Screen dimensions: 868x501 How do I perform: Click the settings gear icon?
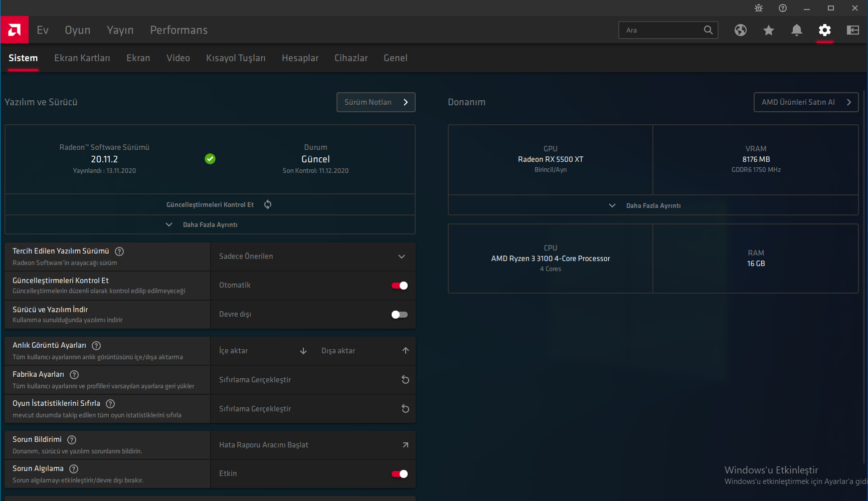point(824,30)
